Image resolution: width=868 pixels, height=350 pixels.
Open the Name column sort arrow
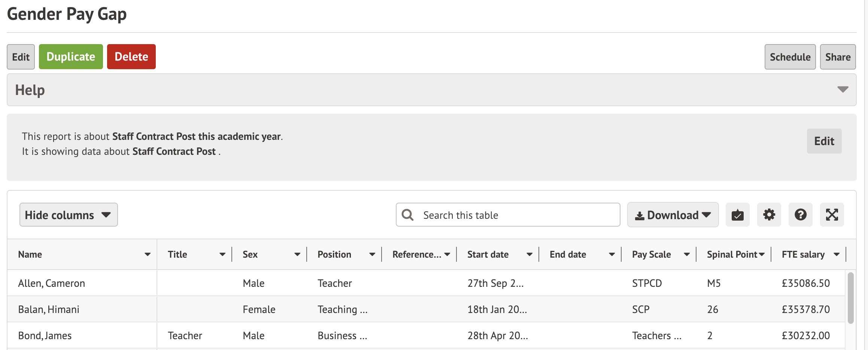tap(148, 255)
